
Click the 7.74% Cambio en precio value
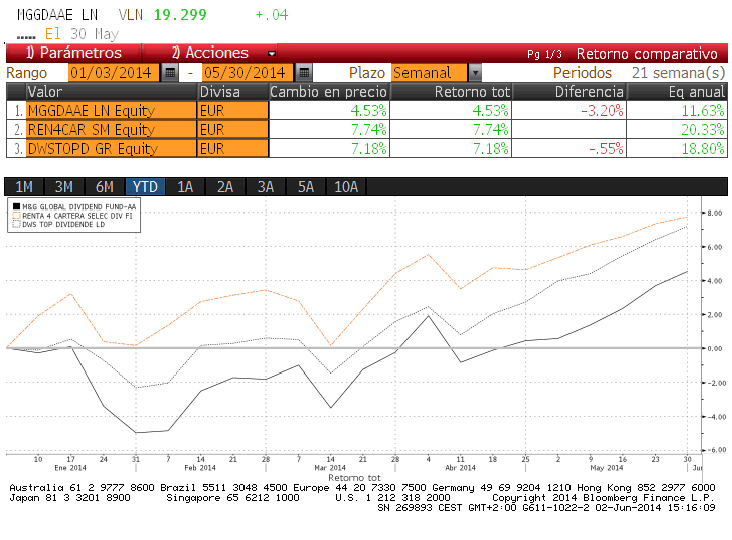368,129
